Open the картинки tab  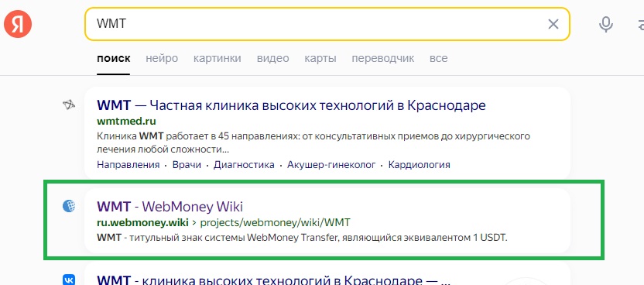coord(218,58)
